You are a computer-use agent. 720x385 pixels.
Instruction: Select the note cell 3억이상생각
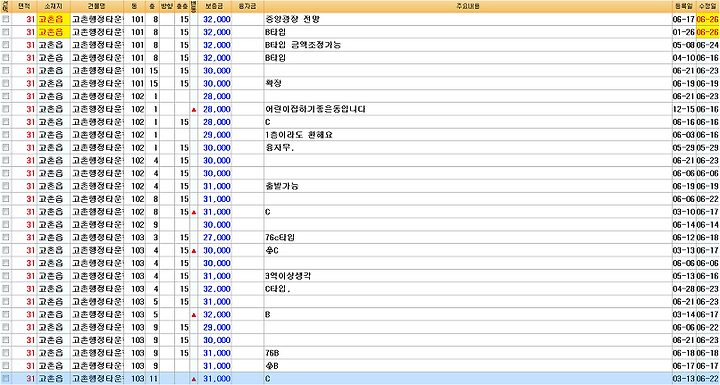point(289,276)
